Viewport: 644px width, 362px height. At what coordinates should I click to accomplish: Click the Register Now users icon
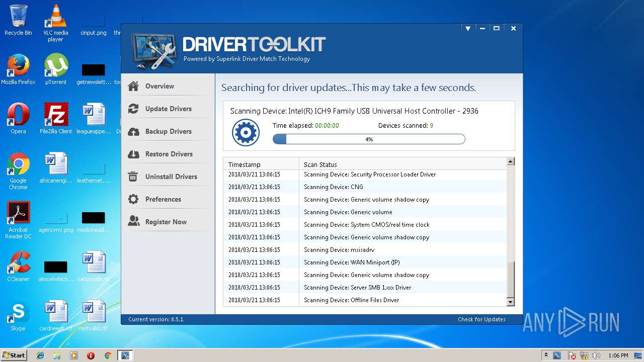[x=133, y=222]
